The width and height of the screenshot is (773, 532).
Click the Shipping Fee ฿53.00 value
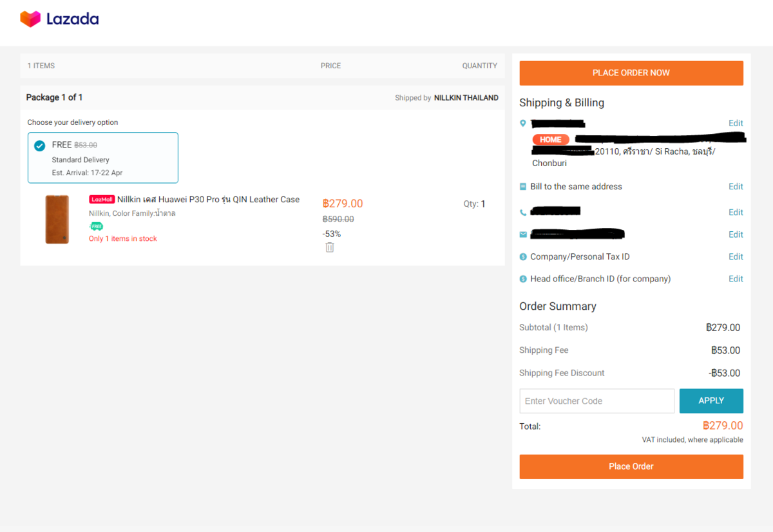pos(726,350)
